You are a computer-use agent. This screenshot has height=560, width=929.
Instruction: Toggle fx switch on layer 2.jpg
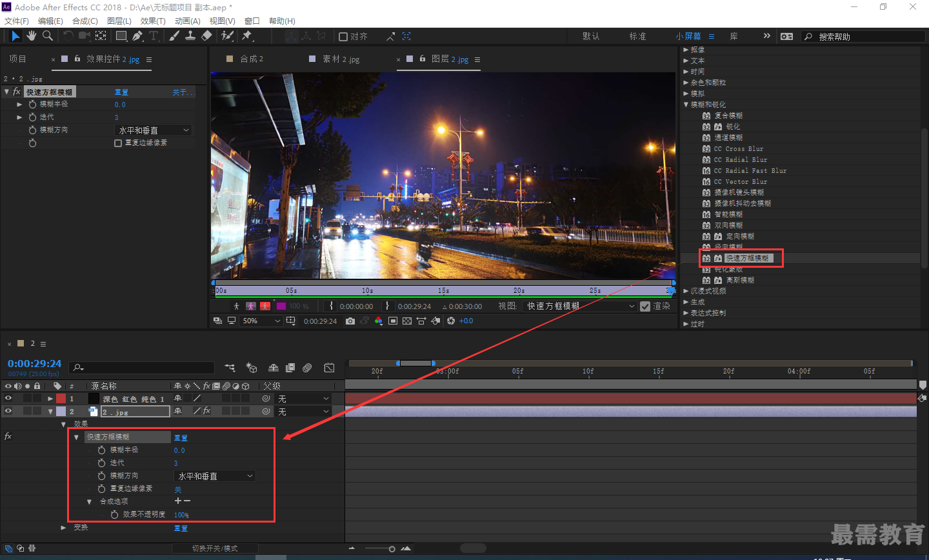pyautogui.click(x=207, y=411)
